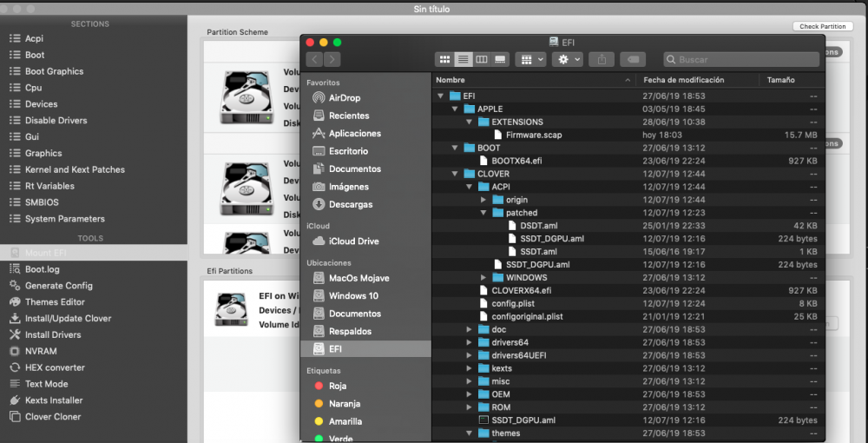Go to the Kernel and Kext Patches section

75,169
